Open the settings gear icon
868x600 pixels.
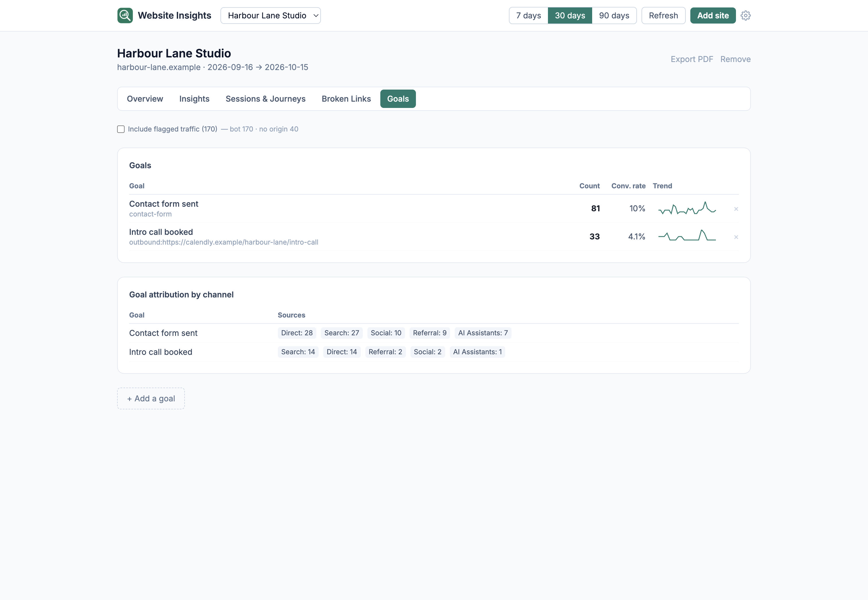745,16
